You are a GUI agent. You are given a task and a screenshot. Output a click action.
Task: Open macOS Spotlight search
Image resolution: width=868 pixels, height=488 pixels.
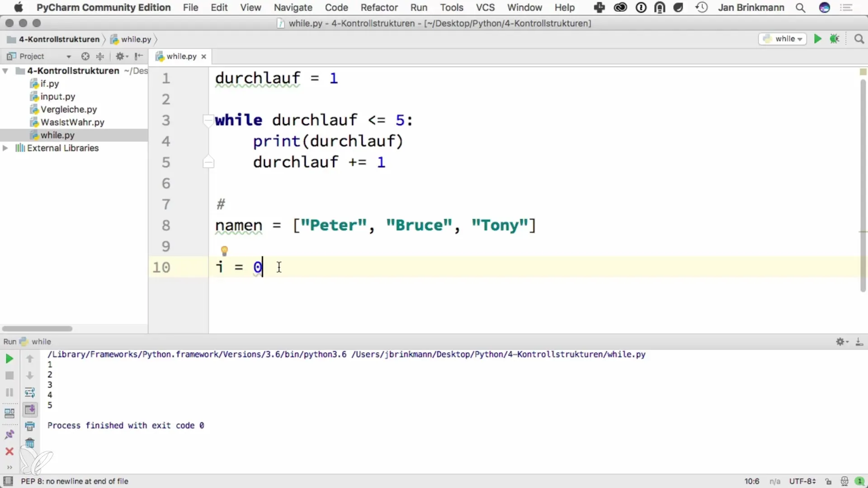tap(800, 8)
